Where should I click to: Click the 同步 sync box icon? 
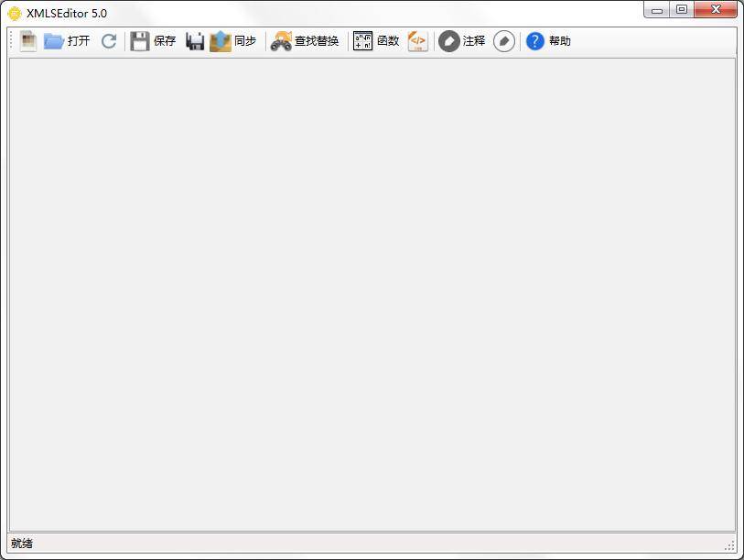[x=221, y=41]
